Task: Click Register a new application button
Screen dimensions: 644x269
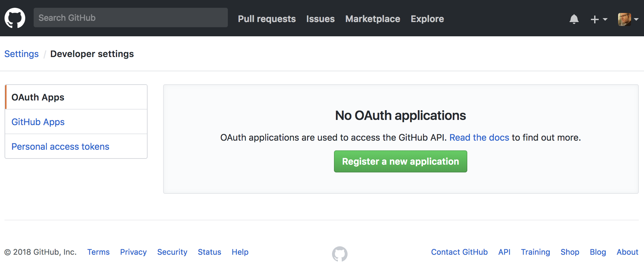Action: (x=400, y=161)
